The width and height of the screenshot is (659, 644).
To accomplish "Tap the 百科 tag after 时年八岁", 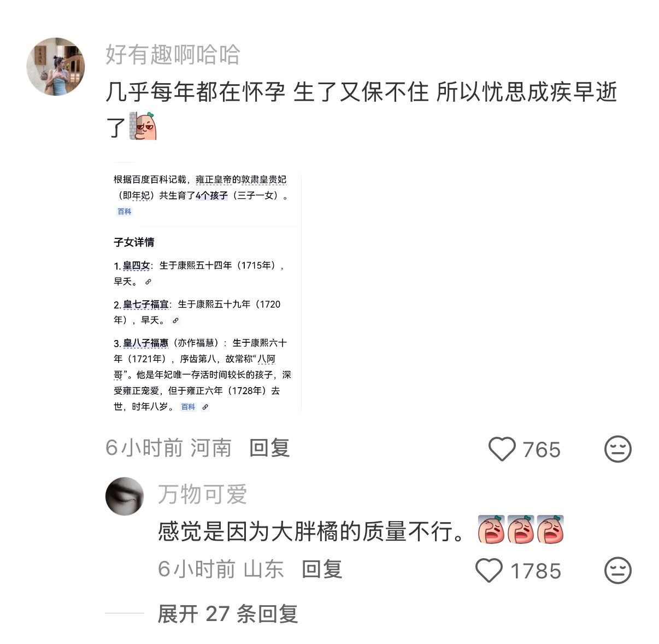I will (x=188, y=407).
